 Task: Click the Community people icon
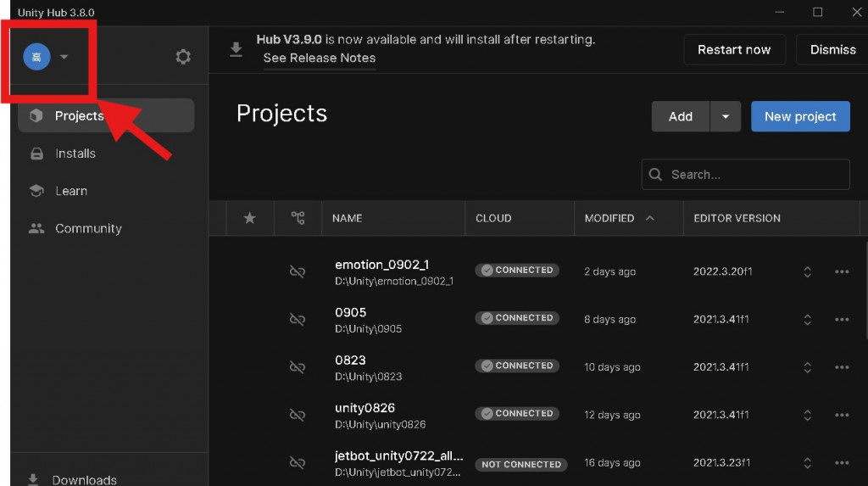[x=36, y=228]
